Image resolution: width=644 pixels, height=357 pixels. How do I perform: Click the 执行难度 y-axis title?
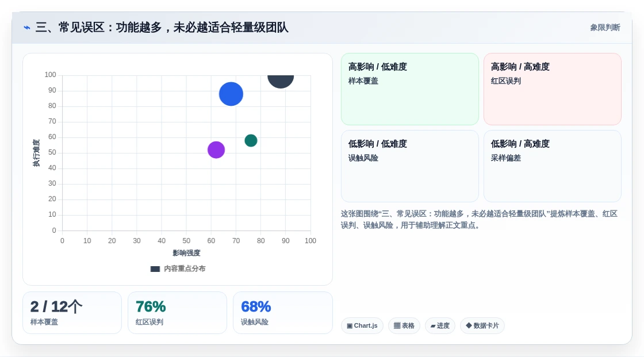tap(37, 153)
